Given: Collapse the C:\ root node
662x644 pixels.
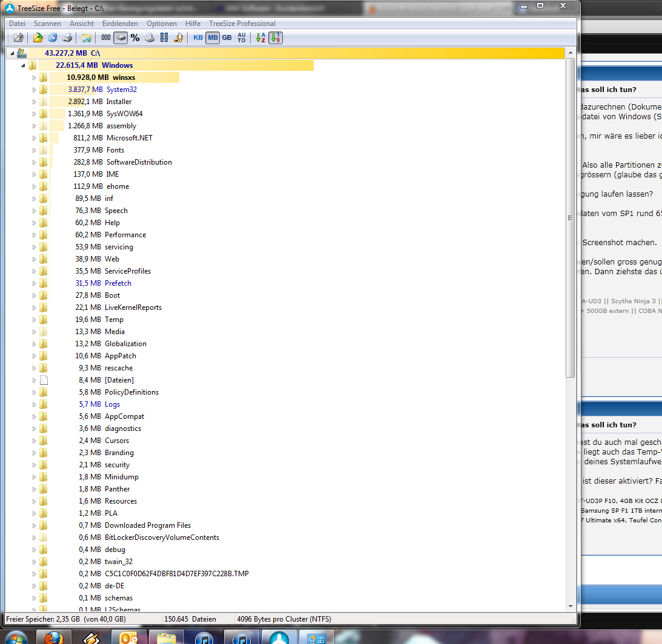Looking at the screenshot, I should coord(12,54).
